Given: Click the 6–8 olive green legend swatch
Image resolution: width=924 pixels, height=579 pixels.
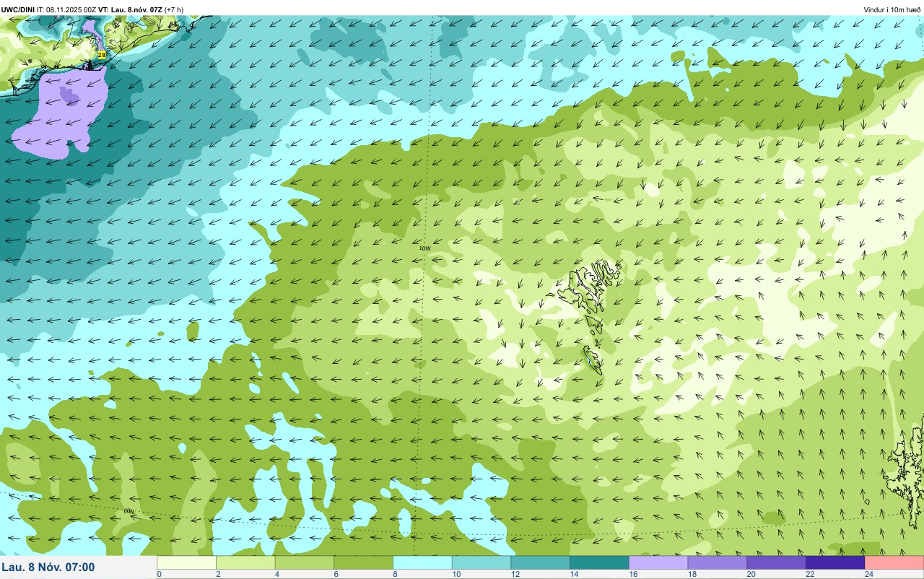Looking at the screenshot, I should point(364,562).
